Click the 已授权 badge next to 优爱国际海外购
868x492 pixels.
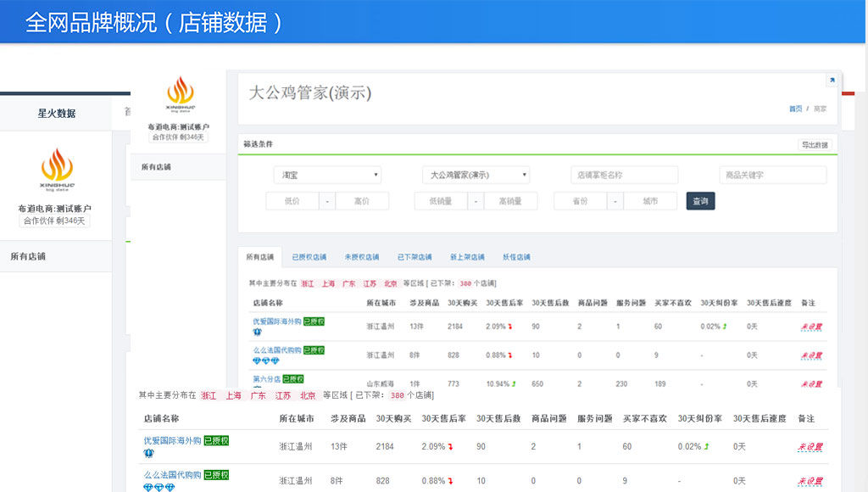216,440
